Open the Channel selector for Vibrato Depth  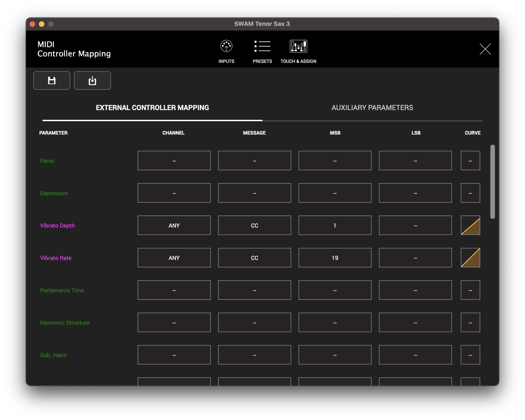[x=174, y=225]
